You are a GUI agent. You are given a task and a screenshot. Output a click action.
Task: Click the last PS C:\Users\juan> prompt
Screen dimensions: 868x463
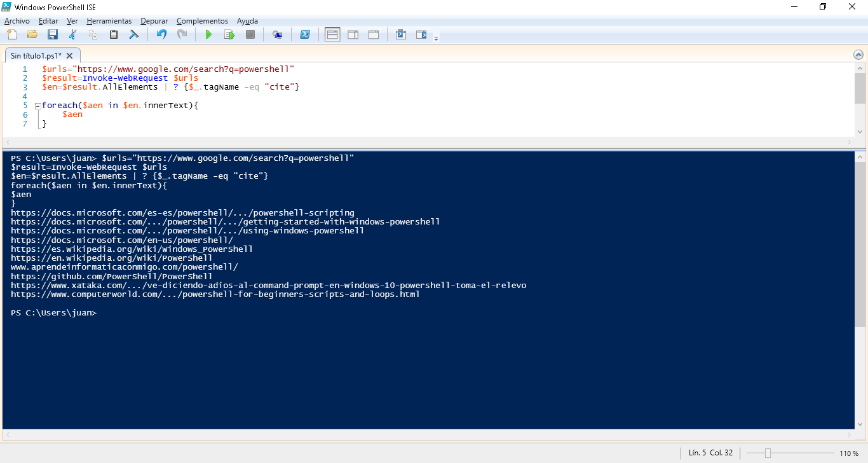pyautogui.click(x=54, y=313)
